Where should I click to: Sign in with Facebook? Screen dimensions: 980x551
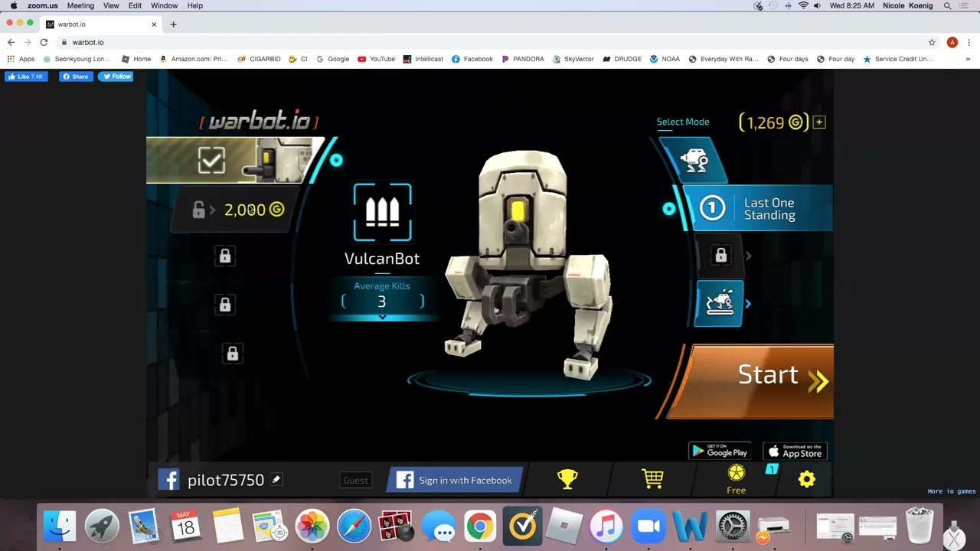click(x=456, y=480)
